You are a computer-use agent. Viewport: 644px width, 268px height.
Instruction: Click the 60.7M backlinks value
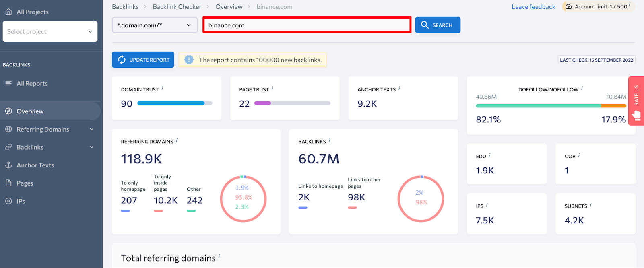point(319,159)
